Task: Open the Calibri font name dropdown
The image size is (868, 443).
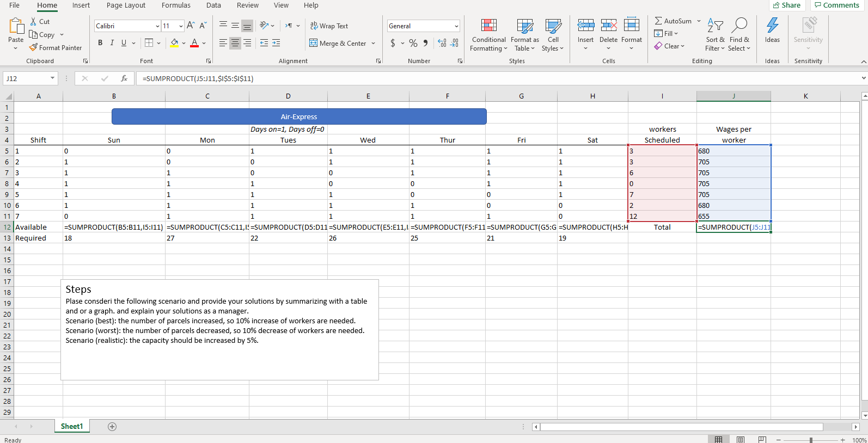Action: [157, 26]
